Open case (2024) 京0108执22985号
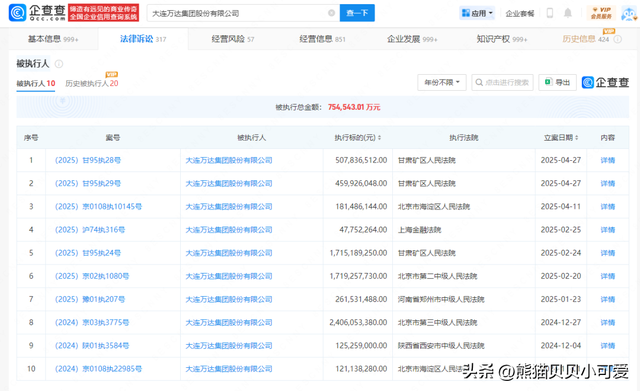The width and height of the screenshot is (640, 391). coord(98,369)
